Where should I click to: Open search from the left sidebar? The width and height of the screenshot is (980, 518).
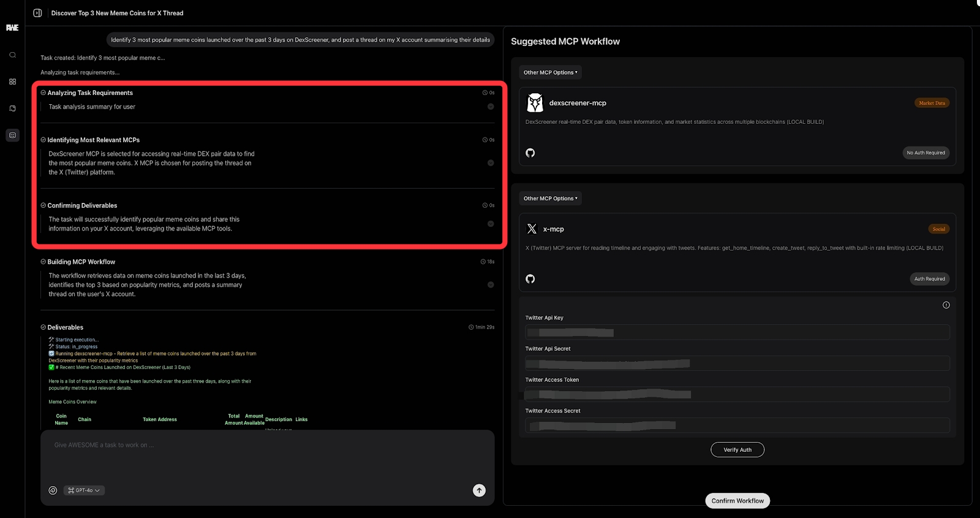[12, 55]
